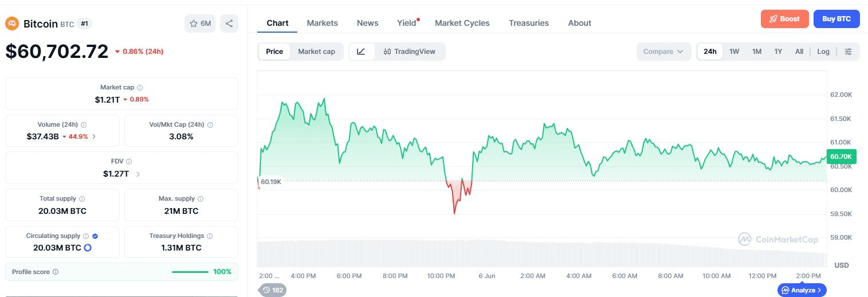The height and width of the screenshot is (297, 868).
Task: Click the 1.31M BTC treasury value
Action: coord(181,248)
